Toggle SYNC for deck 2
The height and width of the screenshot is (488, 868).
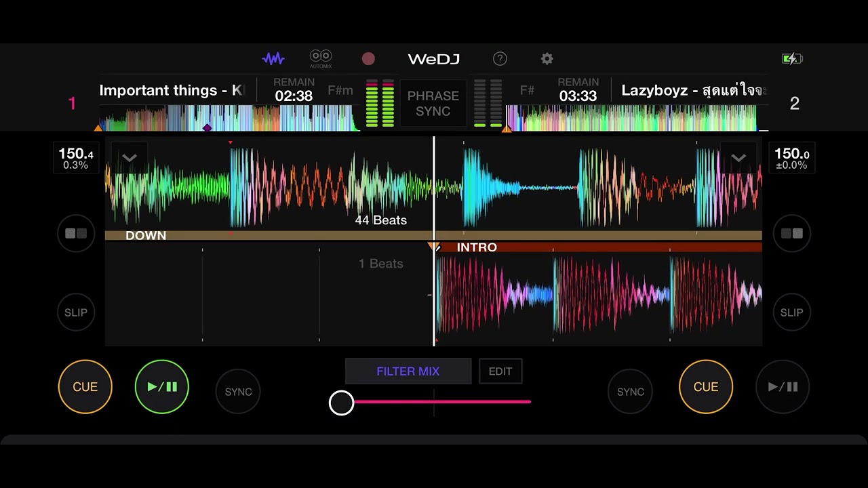click(631, 392)
